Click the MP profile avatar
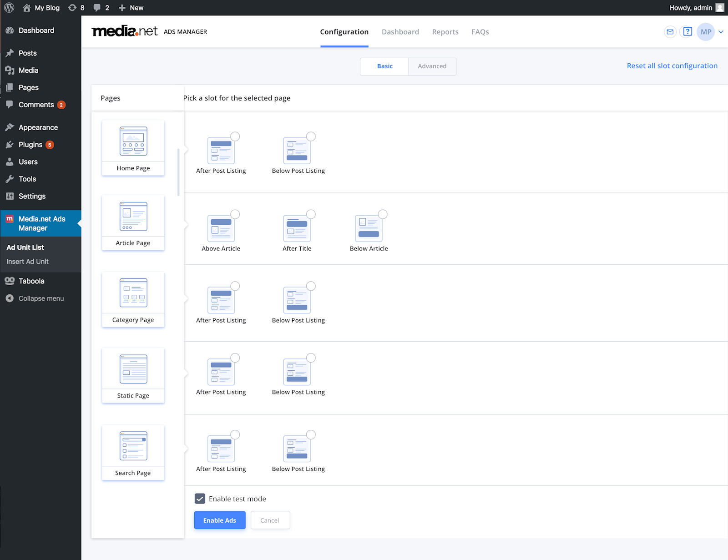The width and height of the screenshot is (728, 560). coord(706,32)
